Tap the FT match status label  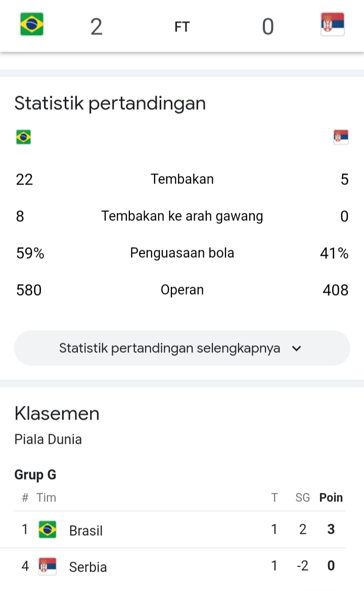point(182,27)
